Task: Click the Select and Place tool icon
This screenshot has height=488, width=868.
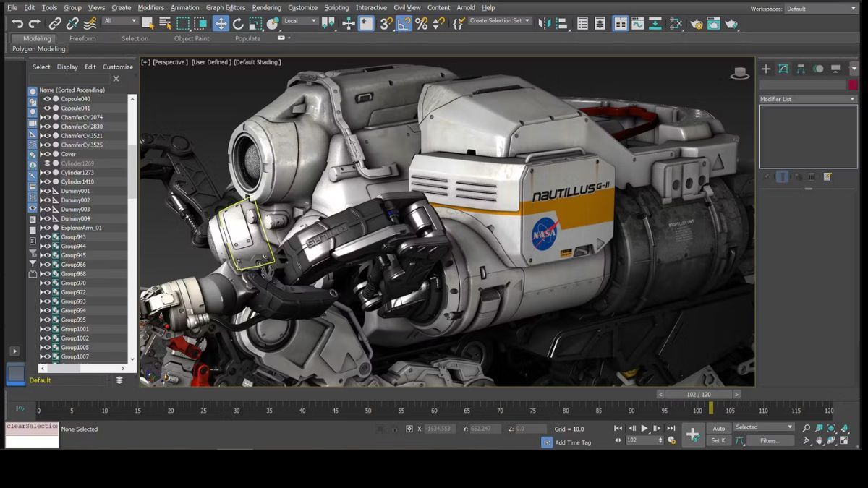Action: click(273, 24)
